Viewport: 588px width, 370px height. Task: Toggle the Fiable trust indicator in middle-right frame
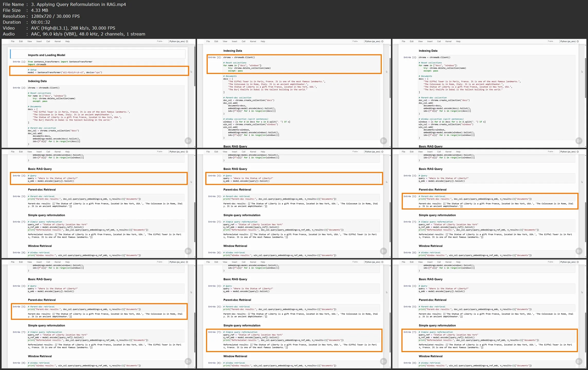550,152
